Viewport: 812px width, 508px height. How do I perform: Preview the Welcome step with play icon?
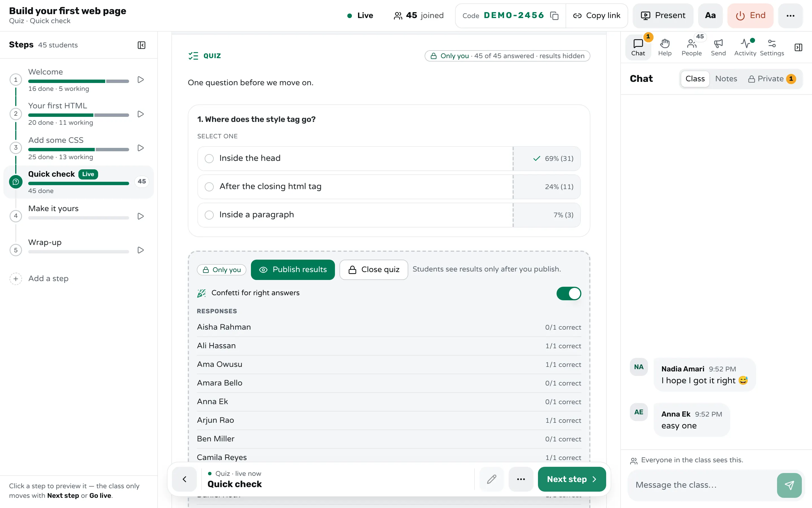(141, 80)
